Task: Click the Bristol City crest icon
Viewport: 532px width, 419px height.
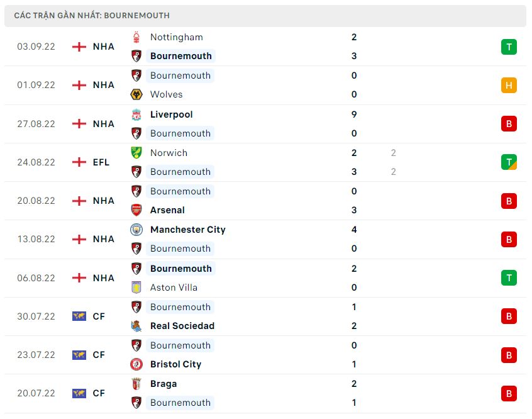Action: 136,364
